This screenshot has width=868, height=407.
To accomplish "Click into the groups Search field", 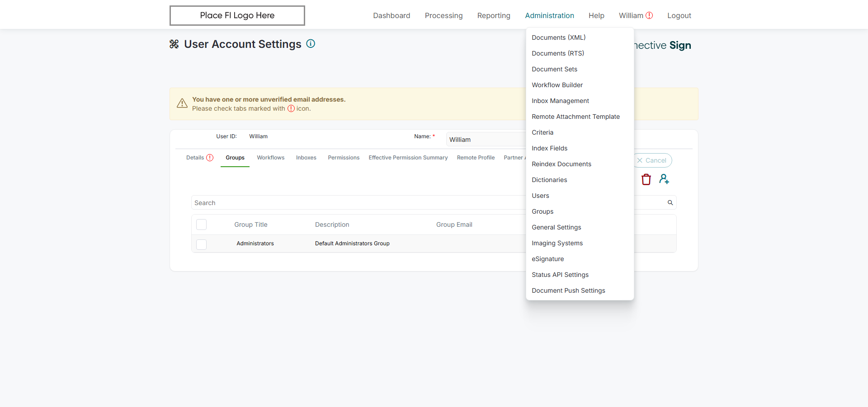I will point(357,203).
